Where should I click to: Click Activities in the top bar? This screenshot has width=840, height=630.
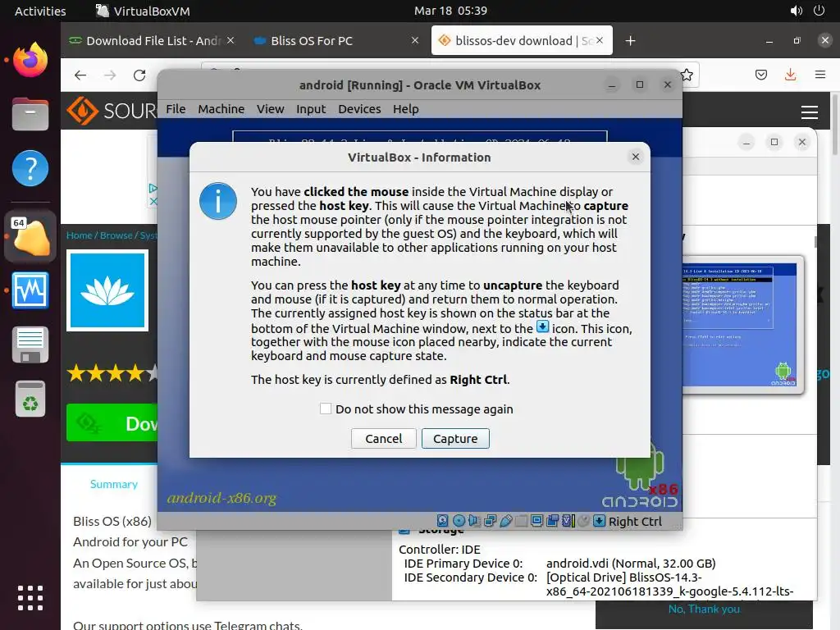[40, 11]
